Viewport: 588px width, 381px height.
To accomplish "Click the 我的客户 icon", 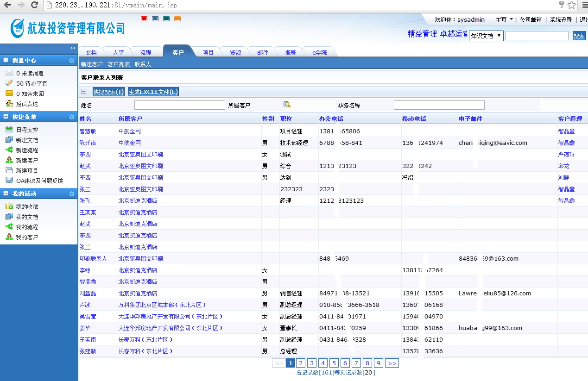I will 9,237.
